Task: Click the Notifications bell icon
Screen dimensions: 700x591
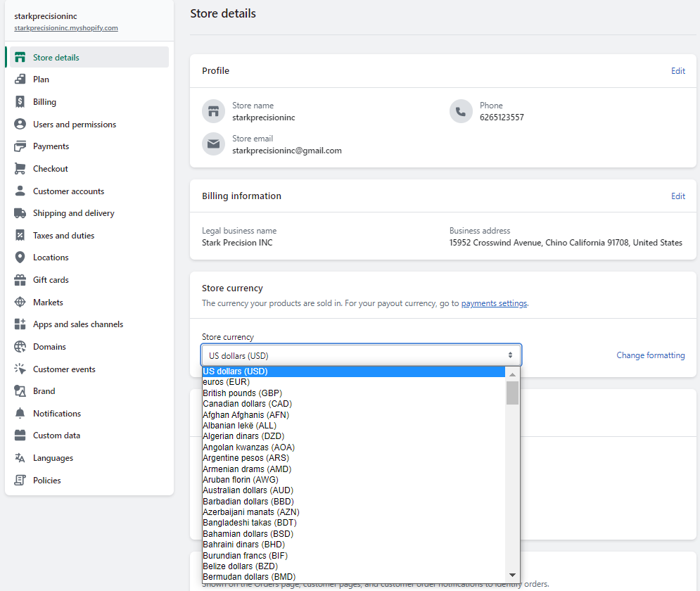Action: click(20, 413)
